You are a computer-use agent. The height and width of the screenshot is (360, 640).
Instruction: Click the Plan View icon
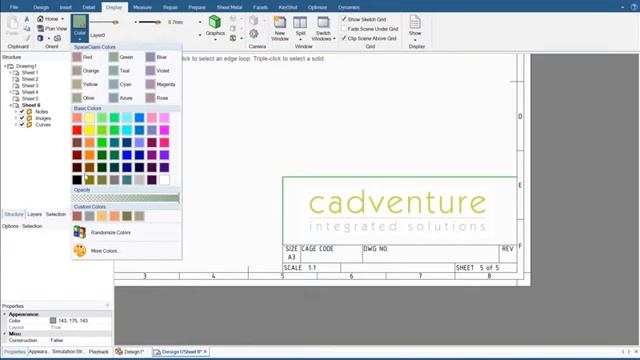click(40, 29)
